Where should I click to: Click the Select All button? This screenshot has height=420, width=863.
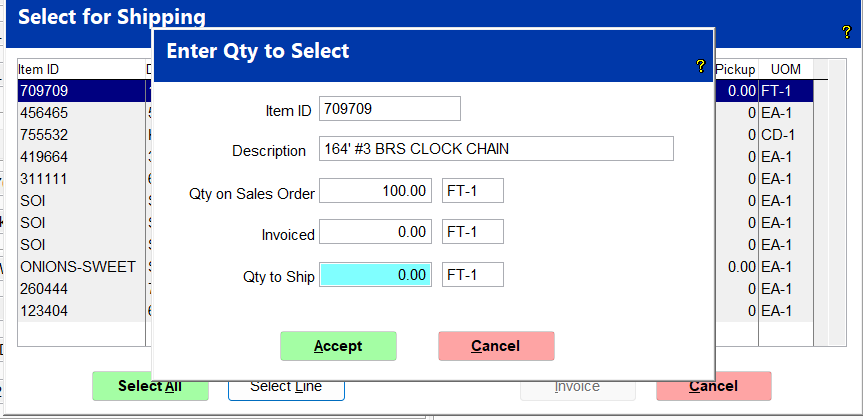[150, 386]
